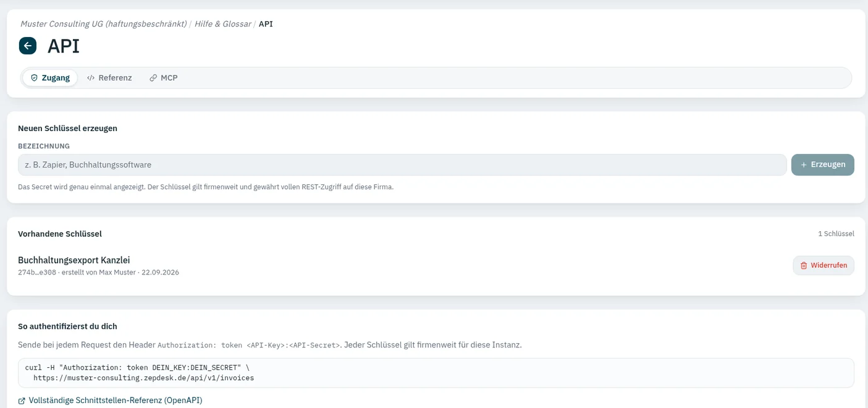Viewport: 868px width, 408px height.
Task: Navigate to Hilfe & Glossar breadcrumb
Action: [x=222, y=24]
